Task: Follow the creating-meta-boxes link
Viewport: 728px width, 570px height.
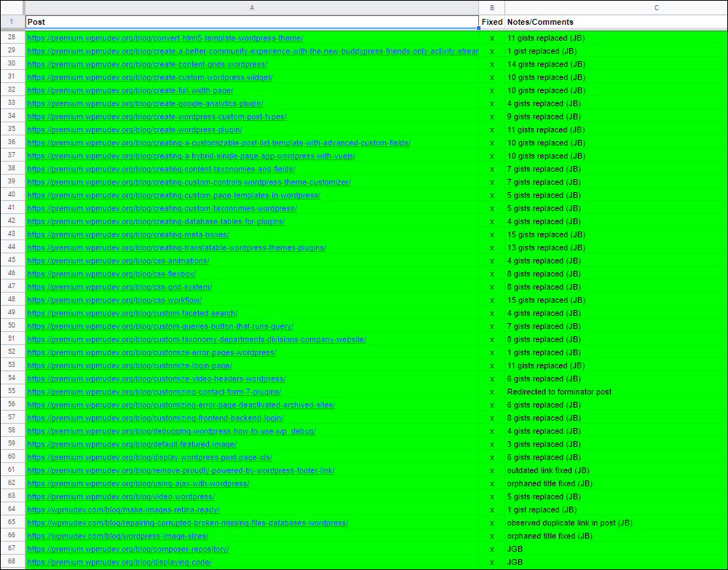Action: pos(128,234)
